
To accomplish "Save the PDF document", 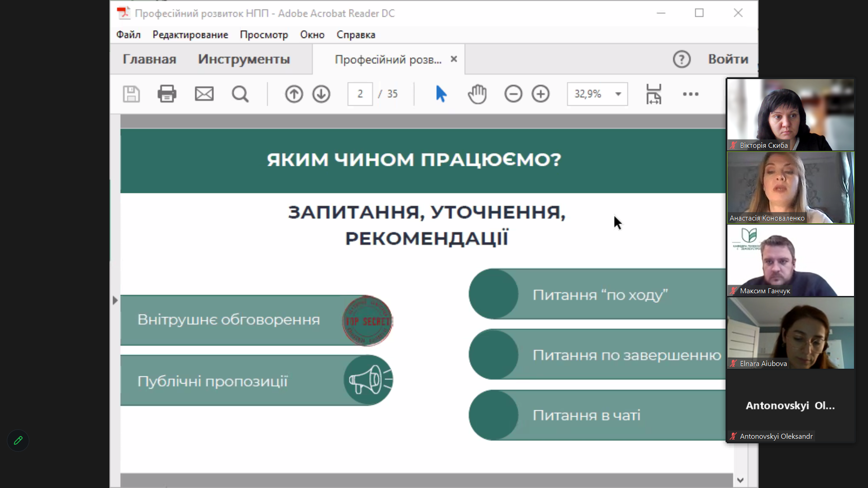I will tap(131, 94).
